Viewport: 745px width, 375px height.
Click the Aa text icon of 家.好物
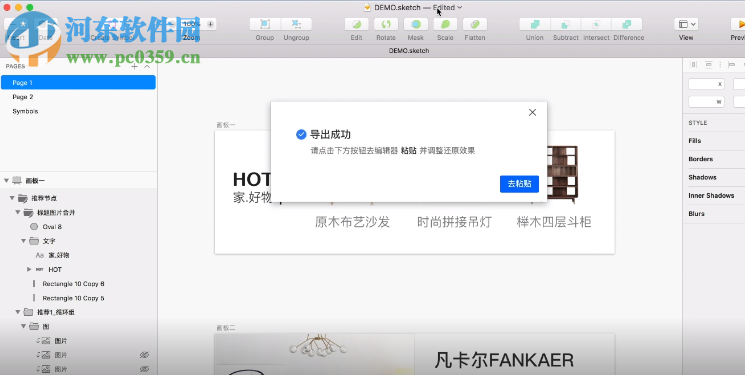click(x=40, y=255)
